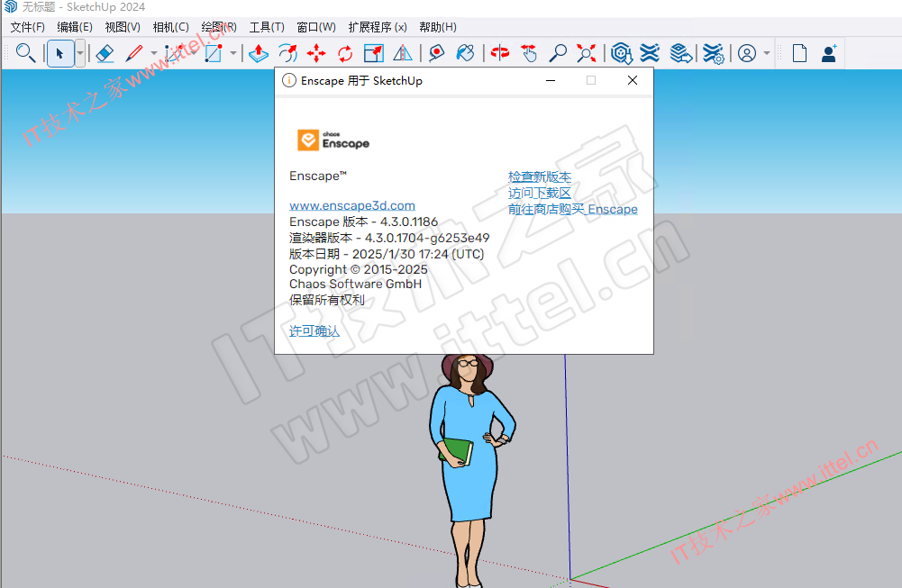902x588 pixels.
Task: Click the Enscape logo image
Action: [x=333, y=140]
